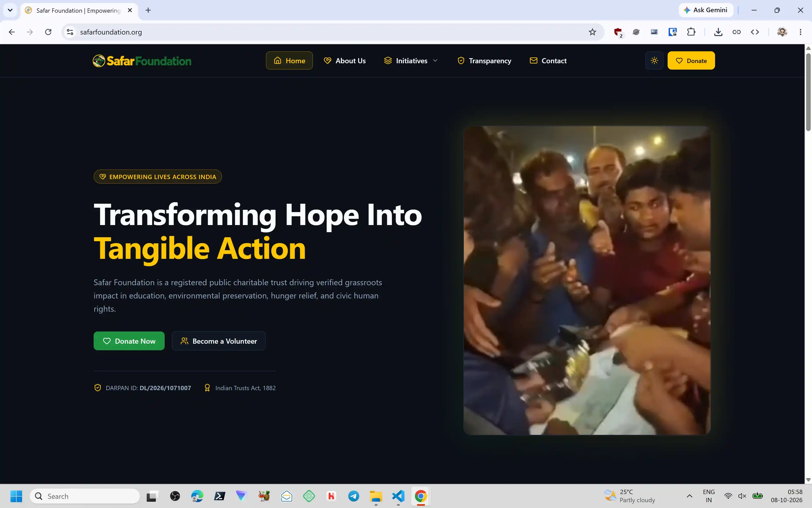Open the Downloads icon in Chrome toolbar

(x=718, y=32)
